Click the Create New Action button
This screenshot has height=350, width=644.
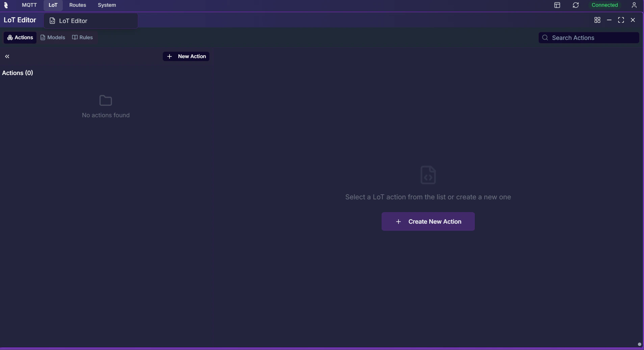point(428,222)
